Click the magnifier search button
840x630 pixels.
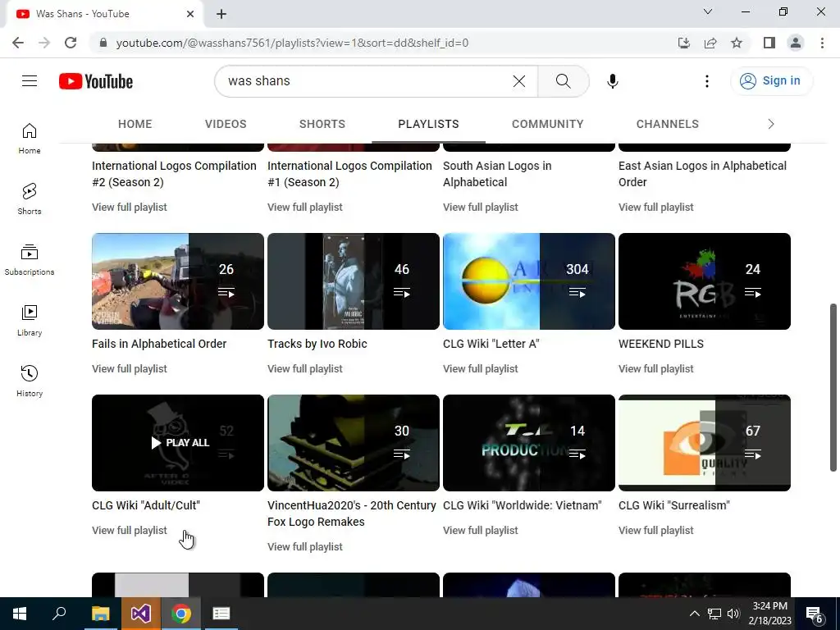[563, 81]
